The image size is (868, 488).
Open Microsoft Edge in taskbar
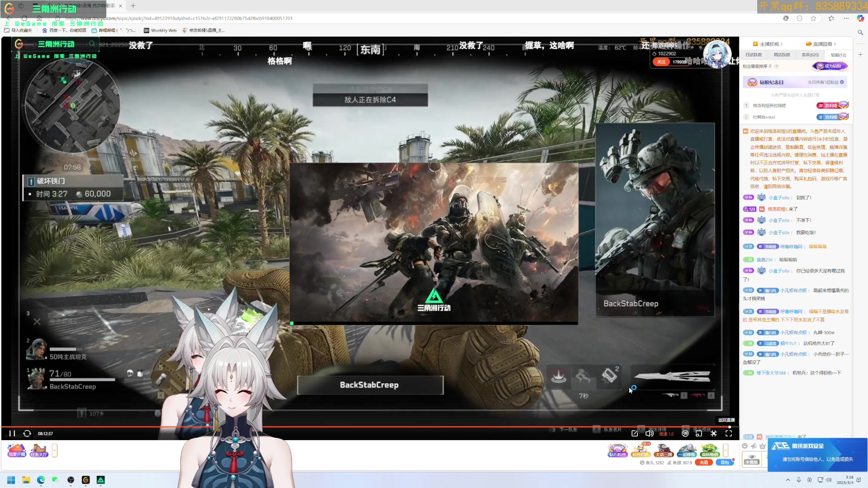41,480
